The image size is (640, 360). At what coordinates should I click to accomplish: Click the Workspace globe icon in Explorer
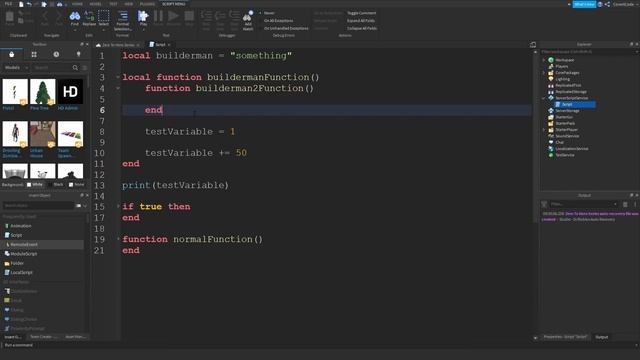551,60
